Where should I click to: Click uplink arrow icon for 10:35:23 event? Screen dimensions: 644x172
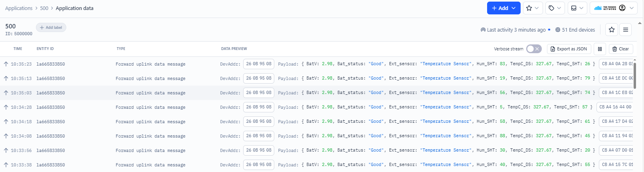click(x=6, y=64)
